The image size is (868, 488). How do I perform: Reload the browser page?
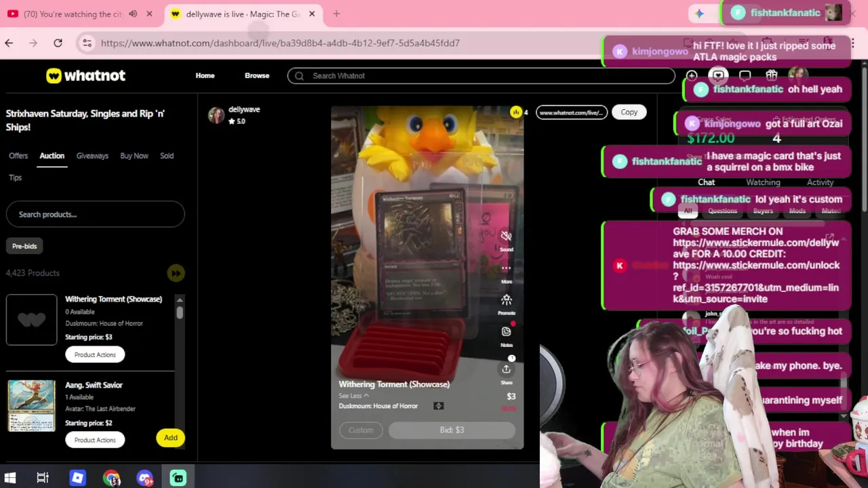pos(58,43)
